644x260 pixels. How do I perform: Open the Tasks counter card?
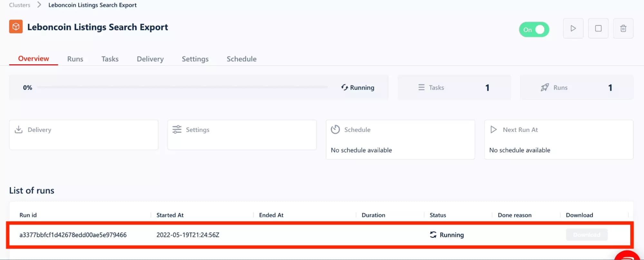[454, 87]
